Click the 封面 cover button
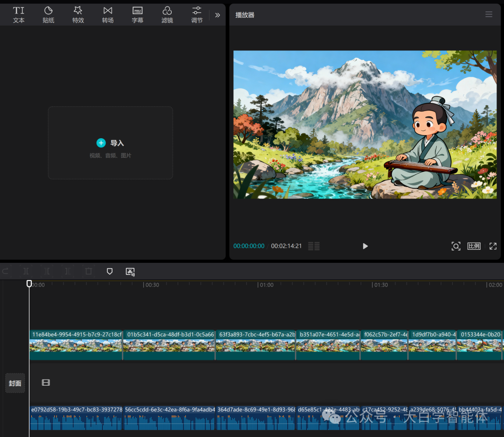The height and width of the screenshot is (437, 504). pyautogui.click(x=15, y=383)
